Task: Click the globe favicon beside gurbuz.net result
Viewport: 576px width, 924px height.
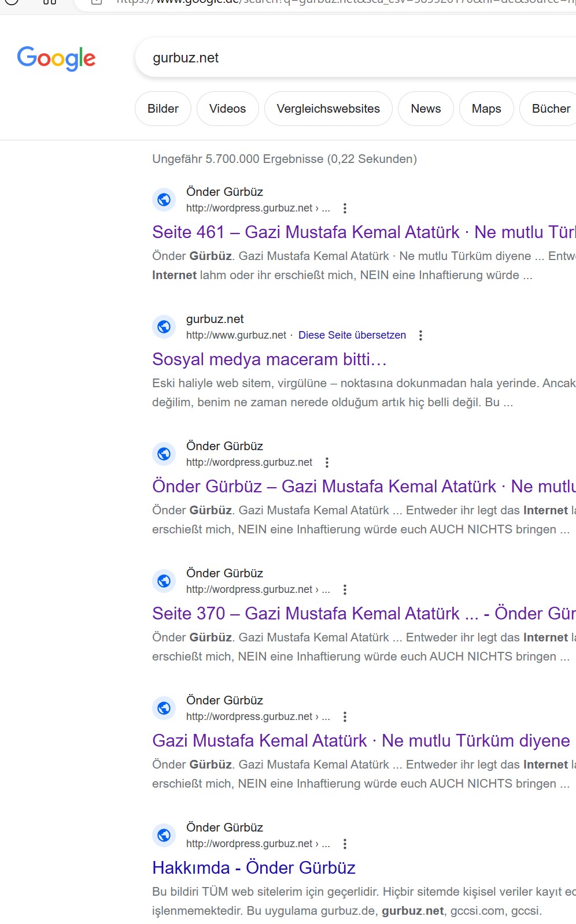Action: [164, 326]
